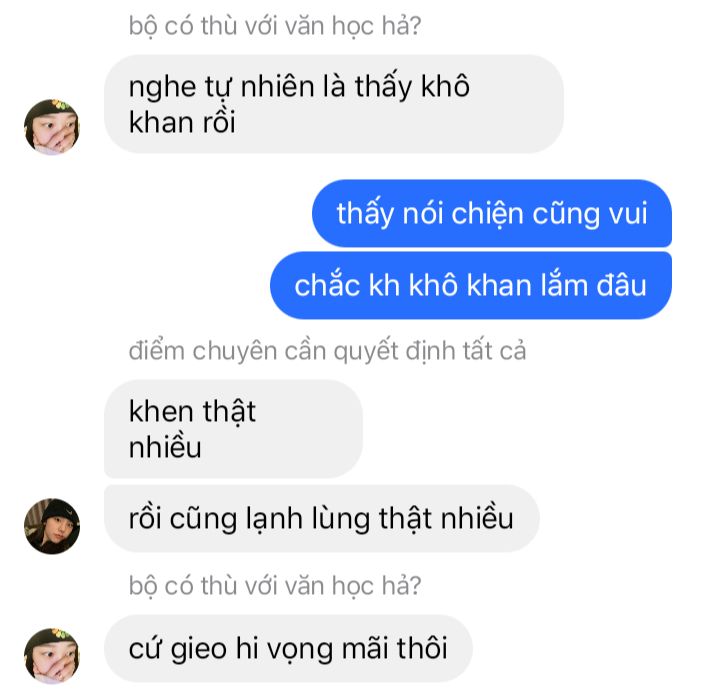The width and height of the screenshot is (720, 695).
Task: Tap "rồi cũng lạnh lùng thật nhiều" bubble
Action: click(x=321, y=518)
